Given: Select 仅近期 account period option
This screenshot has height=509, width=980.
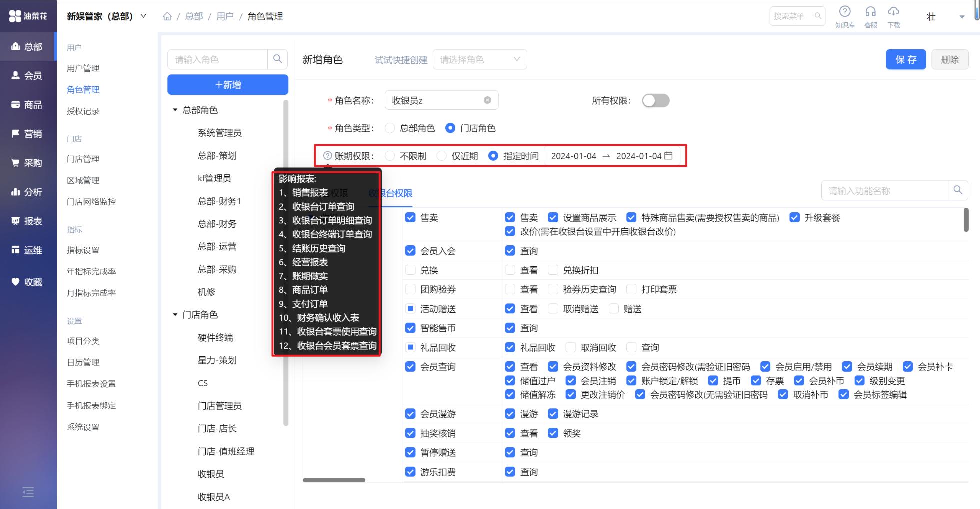Looking at the screenshot, I should [441, 156].
